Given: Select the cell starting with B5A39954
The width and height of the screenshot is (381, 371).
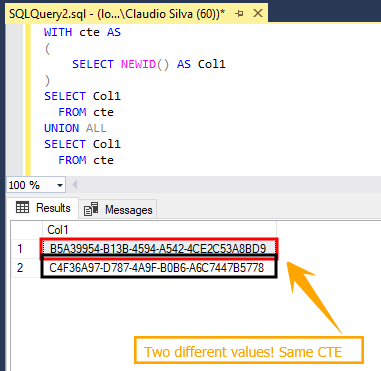Looking at the screenshot, I should tap(159, 249).
